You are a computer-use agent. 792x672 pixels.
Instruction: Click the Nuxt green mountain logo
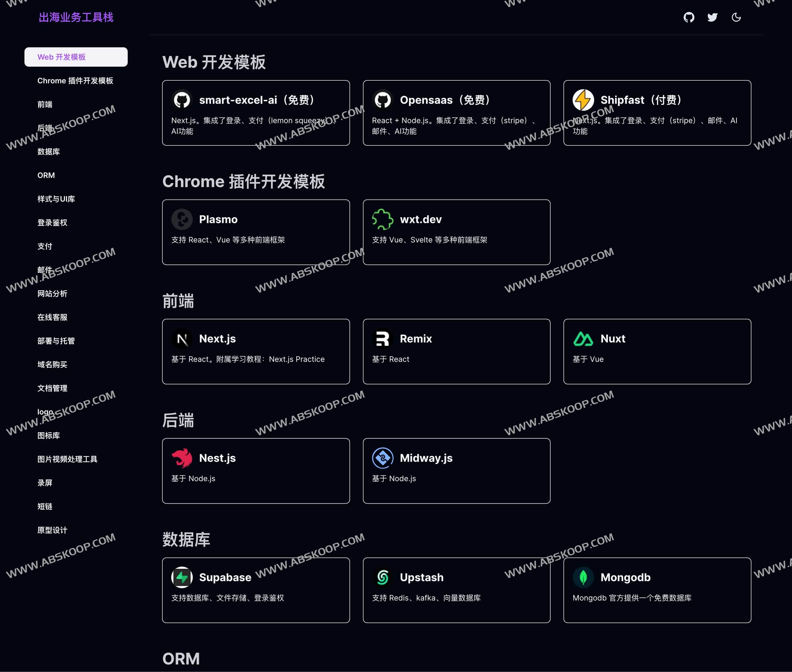[x=583, y=339]
